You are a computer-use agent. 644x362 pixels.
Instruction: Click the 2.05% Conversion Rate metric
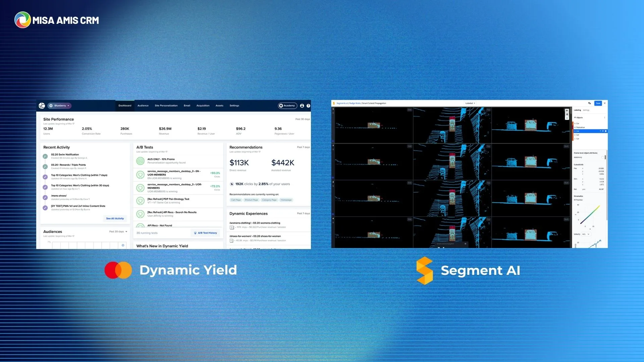click(x=91, y=131)
